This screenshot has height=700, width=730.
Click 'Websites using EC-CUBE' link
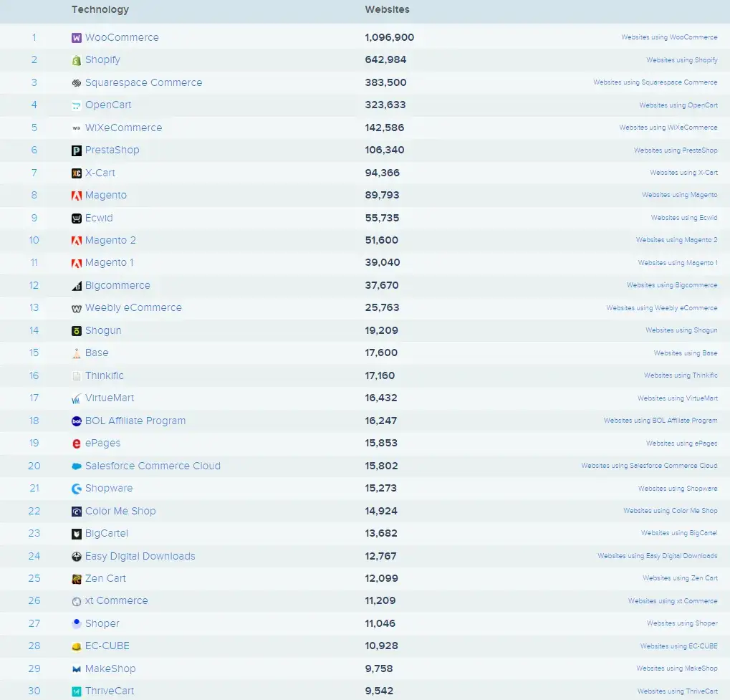click(x=679, y=646)
